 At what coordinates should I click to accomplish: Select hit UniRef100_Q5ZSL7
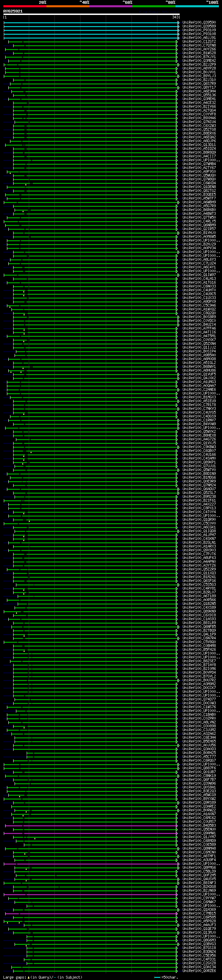(199, 493)
